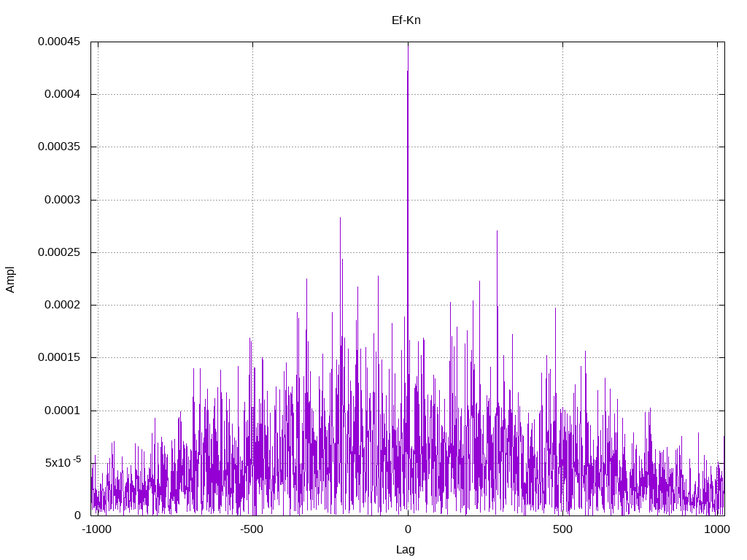Screen dimensions: 747x560
Task: Click the plot title 'Ef-Kn'
Action: click(406, 20)
